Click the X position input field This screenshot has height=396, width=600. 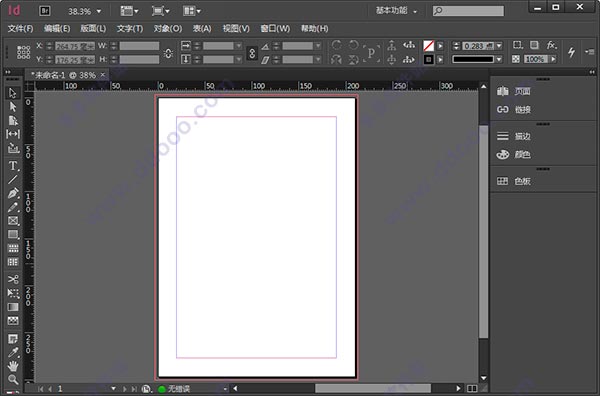tap(75, 46)
